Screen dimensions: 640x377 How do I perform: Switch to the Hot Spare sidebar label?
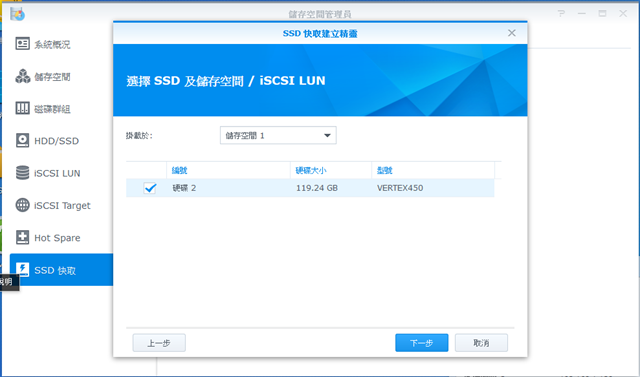coord(57,238)
